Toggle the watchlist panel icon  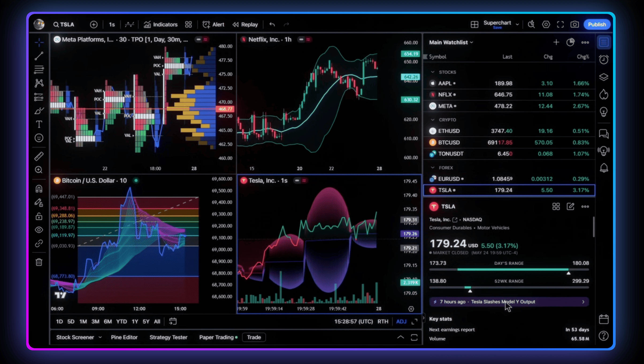[x=604, y=42]
